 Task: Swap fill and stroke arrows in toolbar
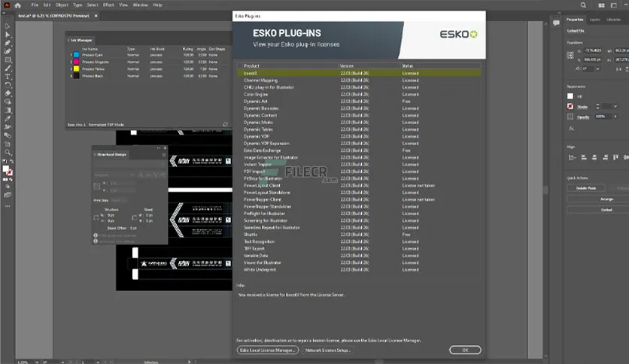point(11,161)
